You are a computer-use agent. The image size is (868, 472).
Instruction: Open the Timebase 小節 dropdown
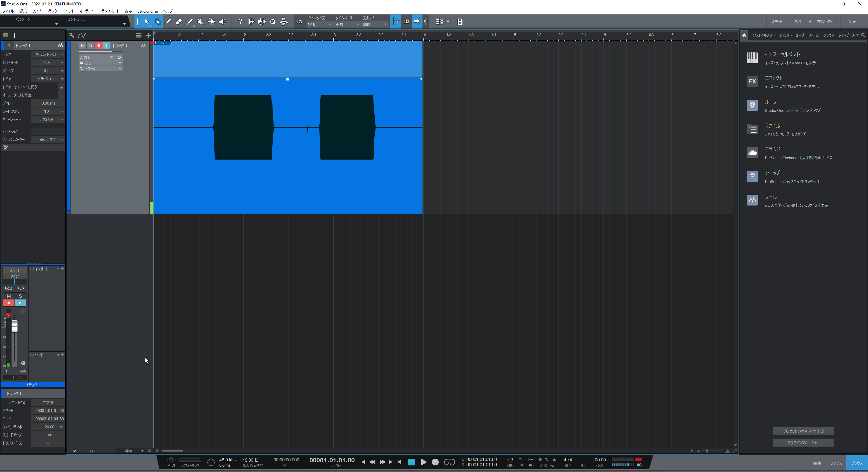[x=347, y=24]
